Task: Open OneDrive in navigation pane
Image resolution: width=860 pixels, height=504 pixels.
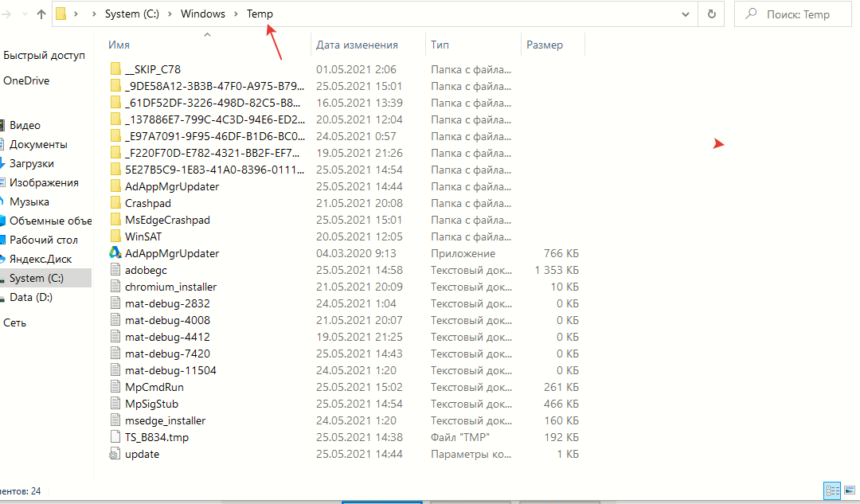Action: [x=26, y=80]
